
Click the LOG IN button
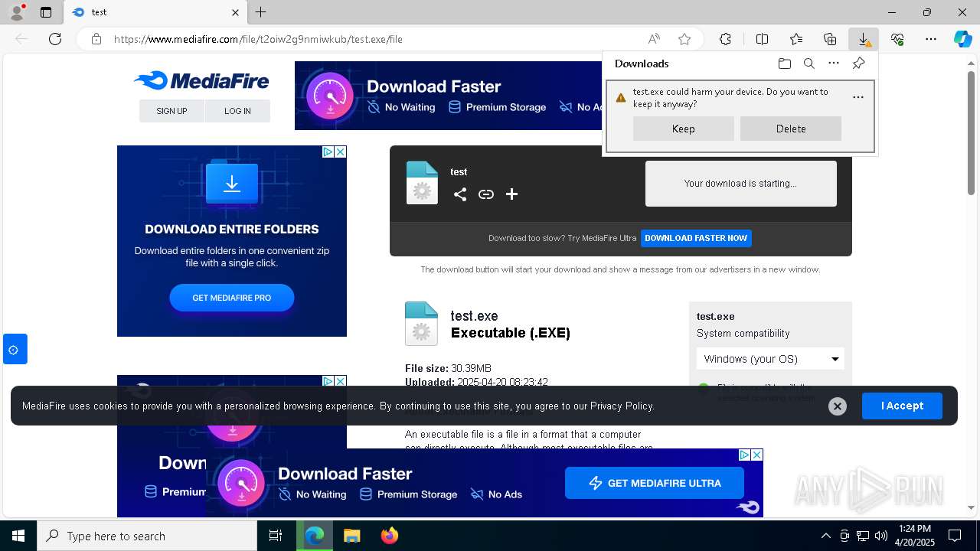237,111
